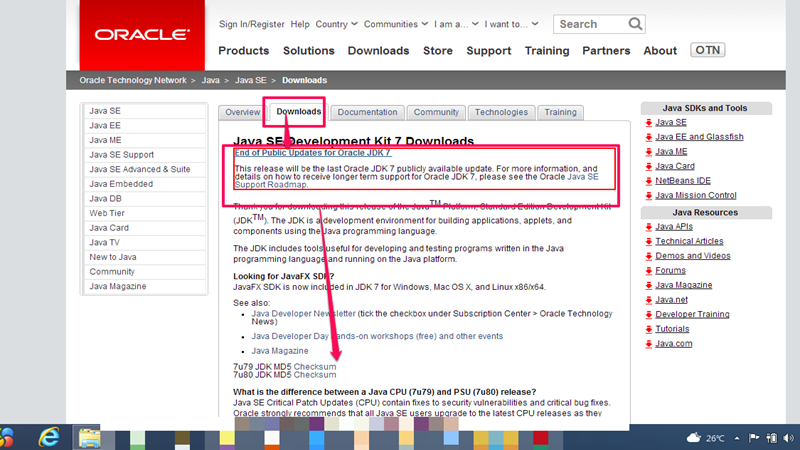800x450 pixels.
Task: Switch to the Overview tab
Action: 242,112
